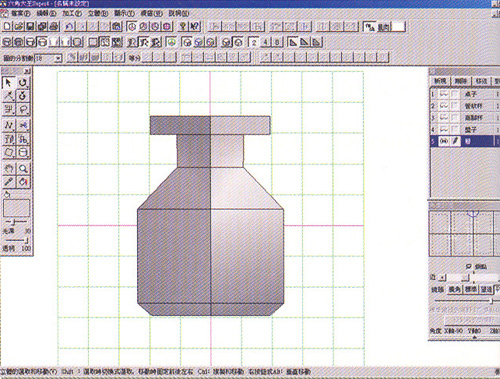
Task: Toggle the checkbox in layer row 1
Action: pyautogui.click(x=455, y=94)
